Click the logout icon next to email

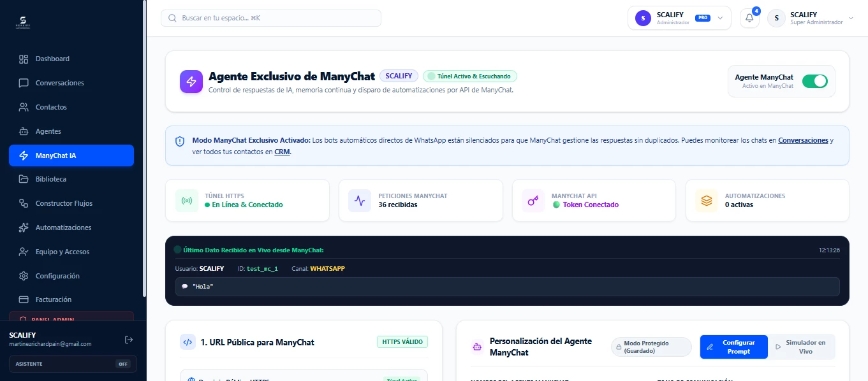pyautogui.click(x=128, y=340)
